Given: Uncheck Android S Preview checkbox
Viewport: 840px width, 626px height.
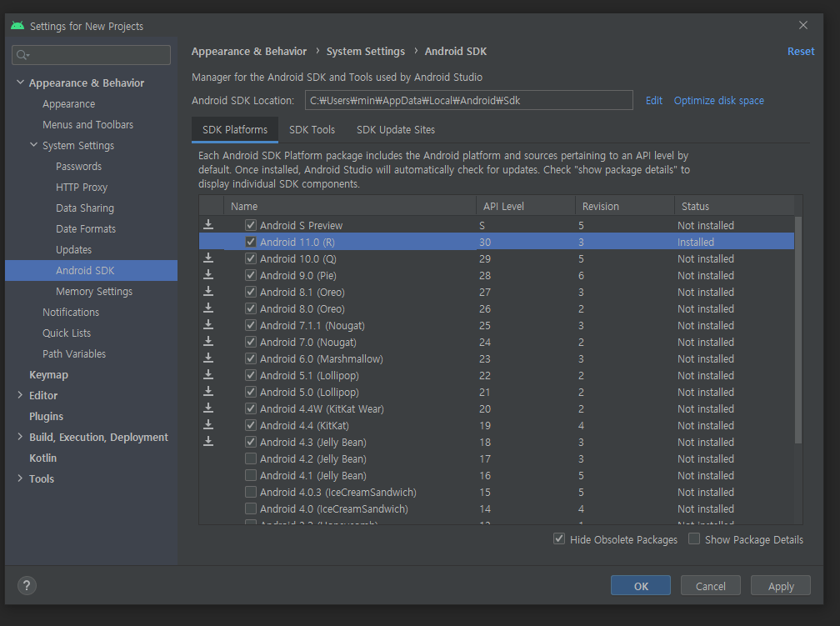Looking at the screenshot, I should (x=250, y=225).
